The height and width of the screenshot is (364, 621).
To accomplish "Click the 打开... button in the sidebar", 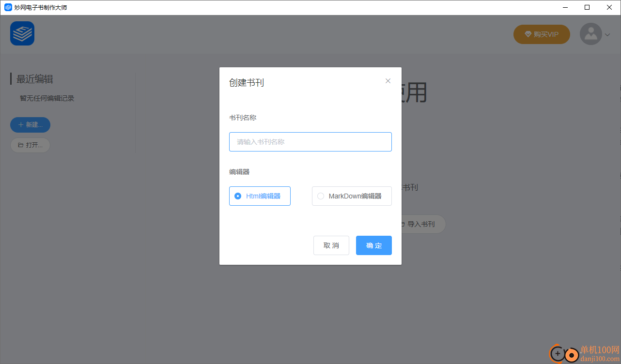I will (30, 145).
